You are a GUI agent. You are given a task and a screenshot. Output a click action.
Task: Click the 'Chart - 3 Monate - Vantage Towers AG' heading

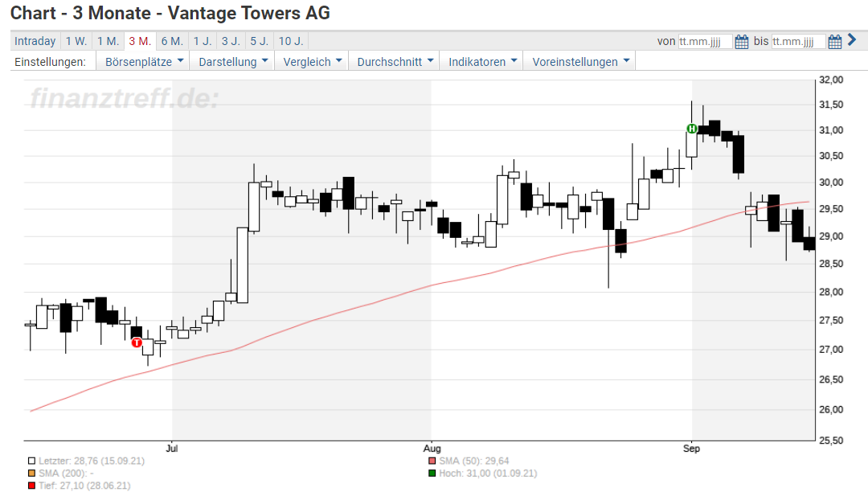[x=170, y=13]
